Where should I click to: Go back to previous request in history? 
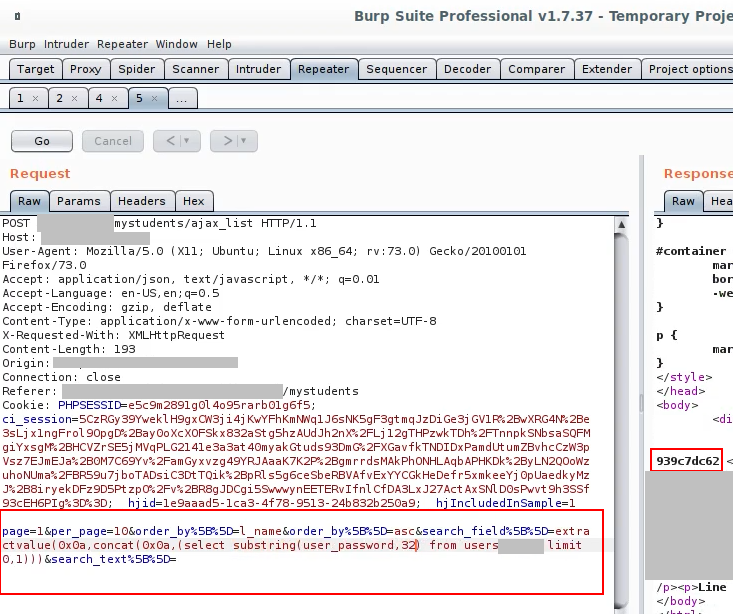[x=171, y=141]
